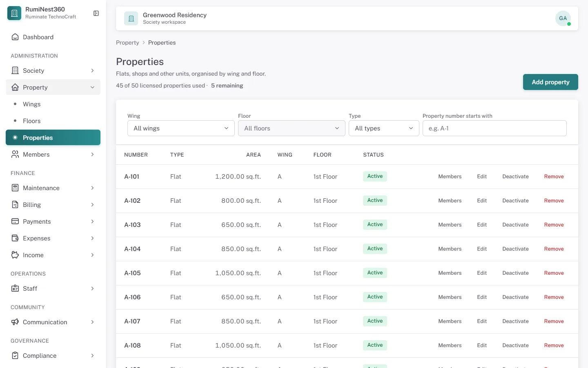Remove property A-108
The width and height of the screenshot is (588, 368).
coord(554,346)
